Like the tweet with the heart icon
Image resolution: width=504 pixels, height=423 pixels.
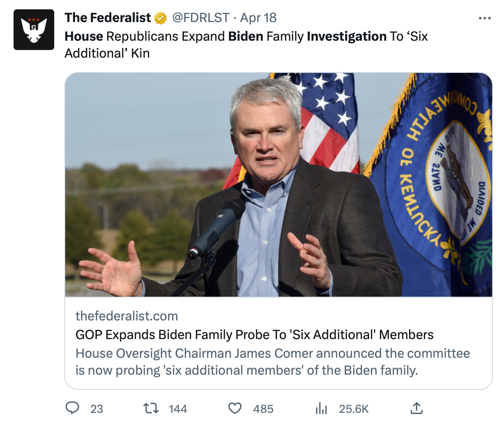(235, 408)
